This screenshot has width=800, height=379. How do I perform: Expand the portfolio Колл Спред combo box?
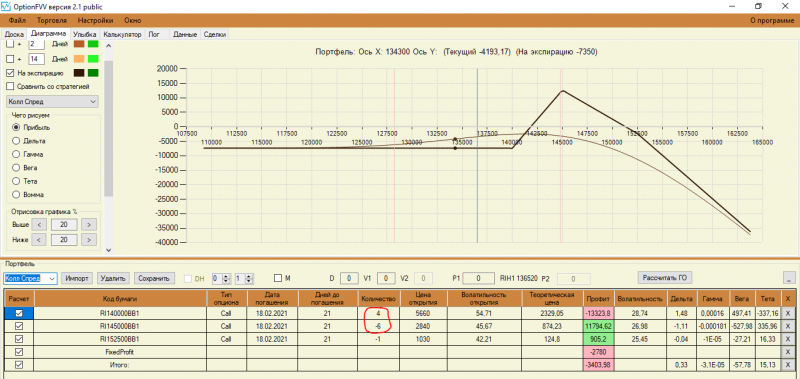(x=31, y=279)
